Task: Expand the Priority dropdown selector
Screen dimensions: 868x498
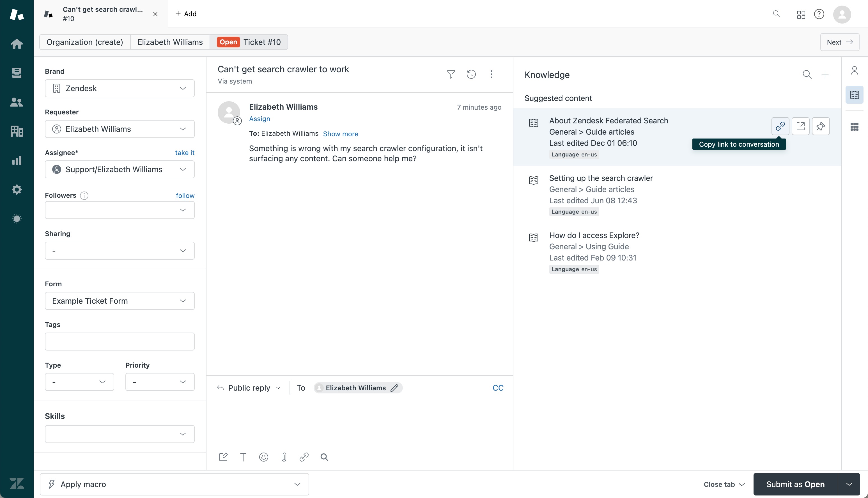Action: [159, 382]
